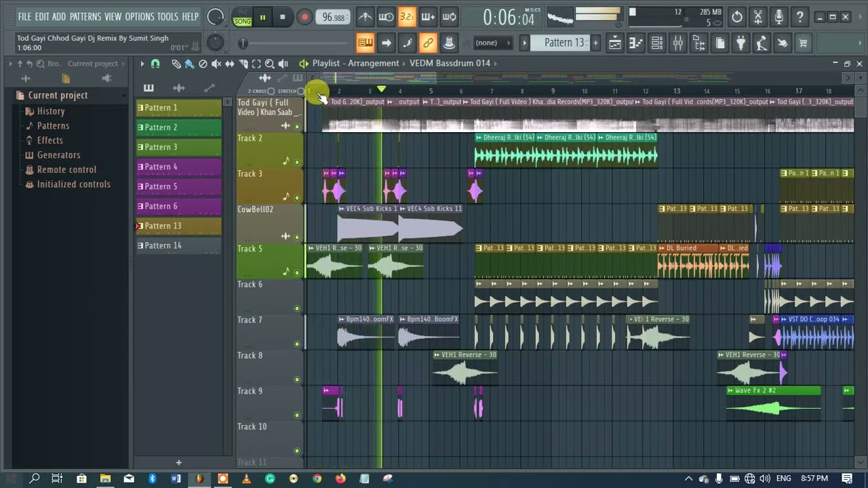
Task: Open the OPTIONS menu
Action: click(x=140, y=17)
